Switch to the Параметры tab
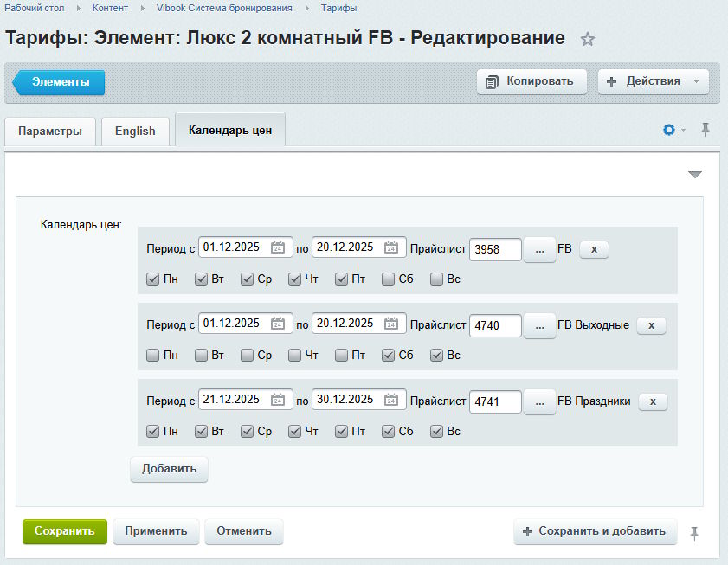Image resolution: width=728 pixels, height=565 pixels. (50, 131)
